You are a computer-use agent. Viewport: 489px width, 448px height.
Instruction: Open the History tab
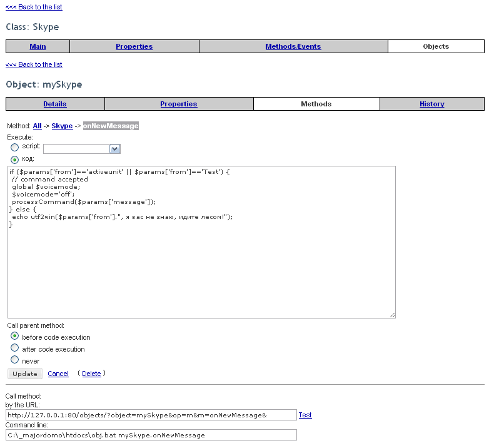coord(432,104)
